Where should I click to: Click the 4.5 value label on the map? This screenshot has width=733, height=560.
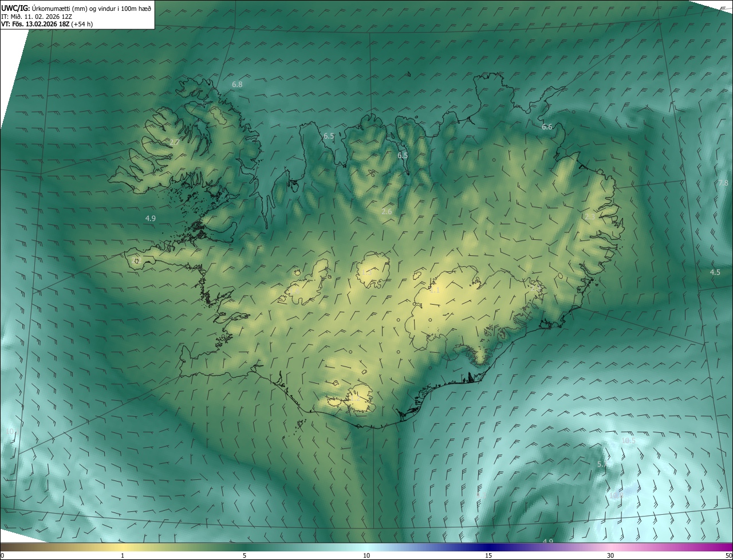(x=715, y=272)
